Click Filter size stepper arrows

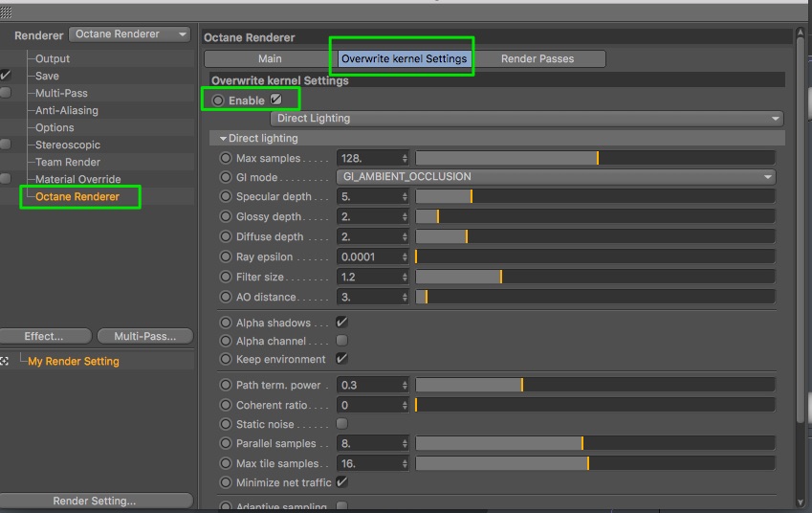click(405, 277)
